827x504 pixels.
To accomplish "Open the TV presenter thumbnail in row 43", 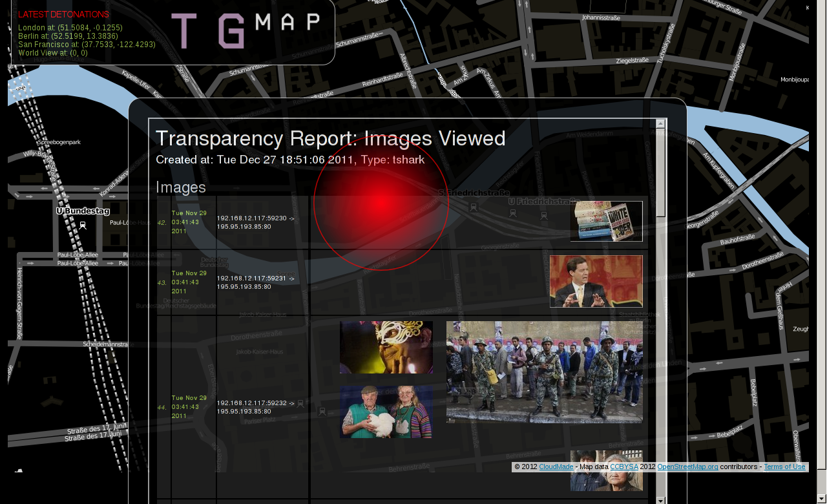I will [x=596, y=281].
